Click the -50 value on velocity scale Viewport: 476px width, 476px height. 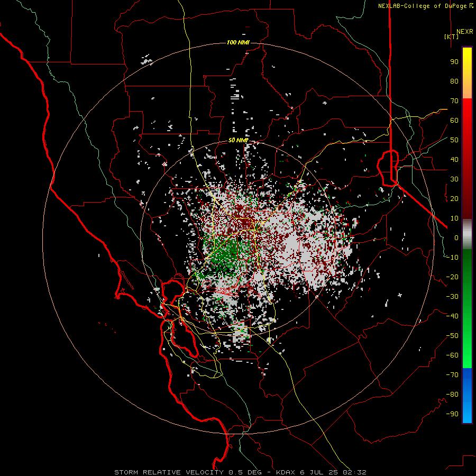(452, 336)
